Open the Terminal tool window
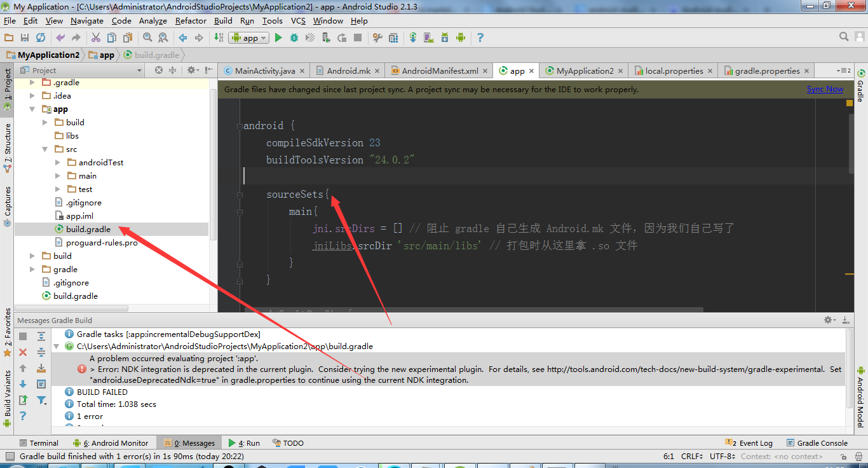This screenshot has width=868, height=468. coord(38,443)
